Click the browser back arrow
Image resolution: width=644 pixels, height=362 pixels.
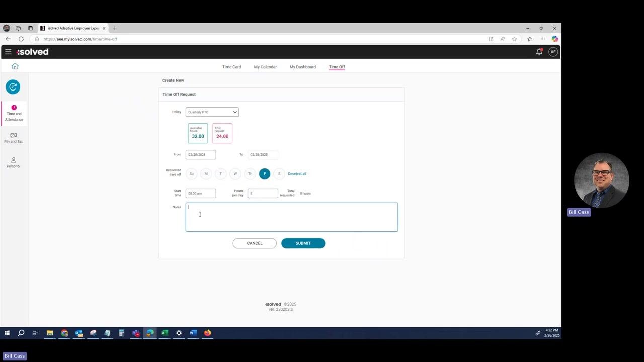click(8, 39)
